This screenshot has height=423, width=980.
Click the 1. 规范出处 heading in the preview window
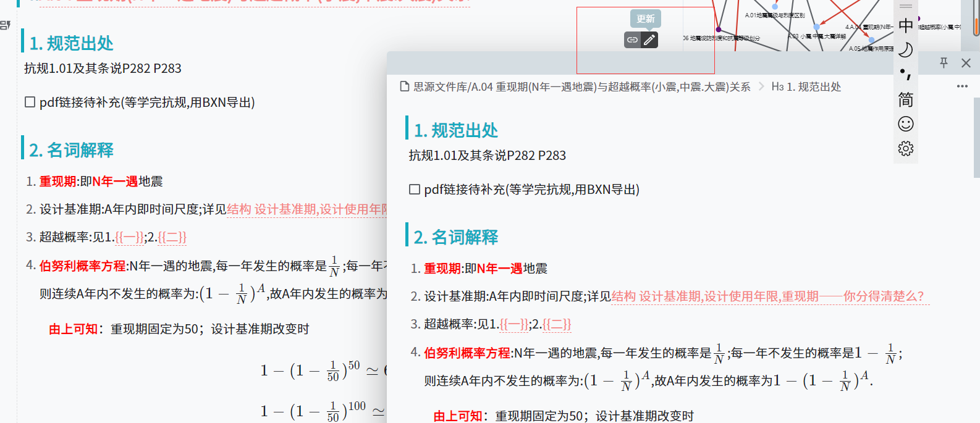point(456,130)
